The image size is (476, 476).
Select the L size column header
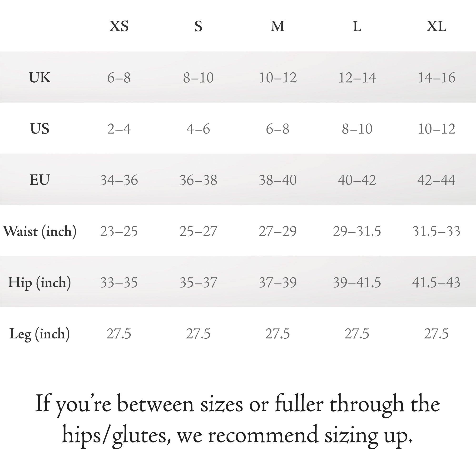(x=357, y=26)
